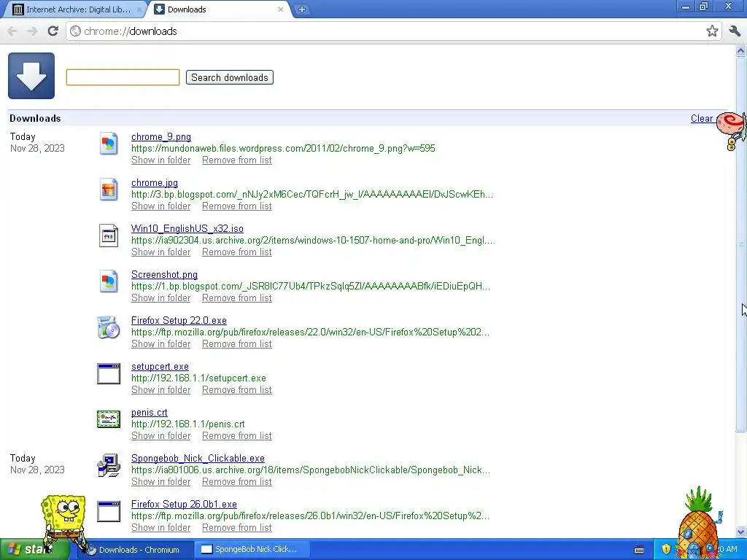
Task: Click the keyboard icon in the taskbar
Action: 639,550
